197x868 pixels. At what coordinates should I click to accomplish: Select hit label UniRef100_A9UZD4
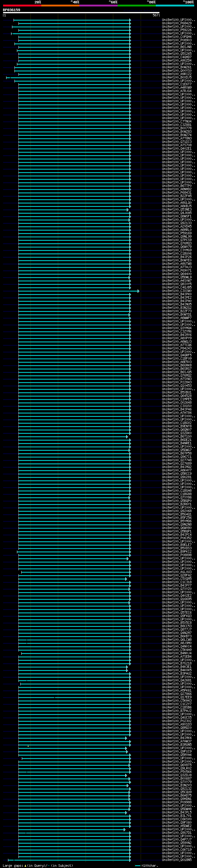[177, 60]
